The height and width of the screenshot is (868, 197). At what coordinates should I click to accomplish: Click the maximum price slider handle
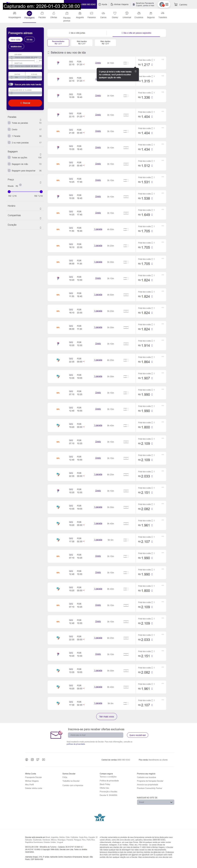41,191
